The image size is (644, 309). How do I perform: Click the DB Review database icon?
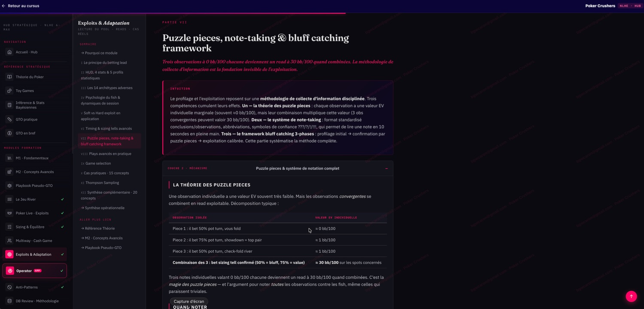click(x=9, y=301)
